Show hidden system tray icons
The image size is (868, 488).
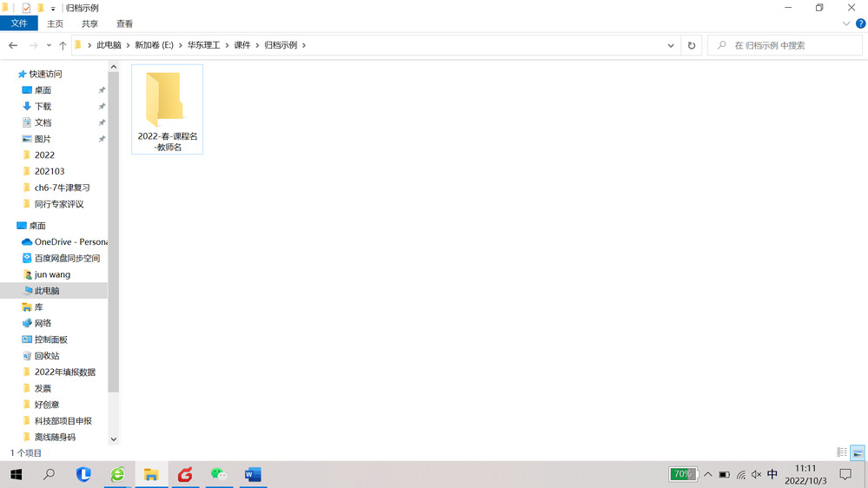(x=708, y=475)
